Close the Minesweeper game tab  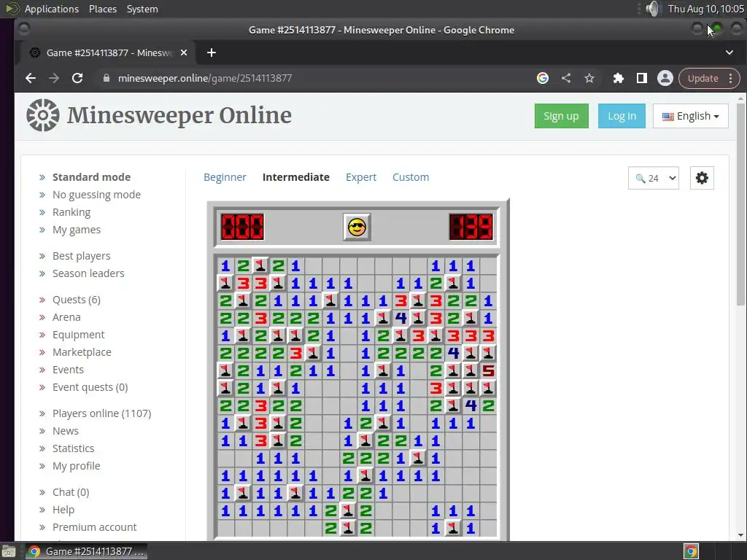point(184,52)
